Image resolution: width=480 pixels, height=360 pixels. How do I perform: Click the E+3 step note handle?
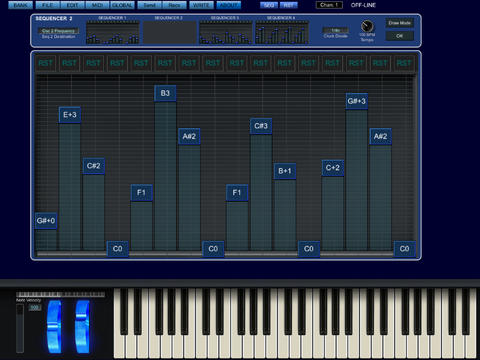70,115
